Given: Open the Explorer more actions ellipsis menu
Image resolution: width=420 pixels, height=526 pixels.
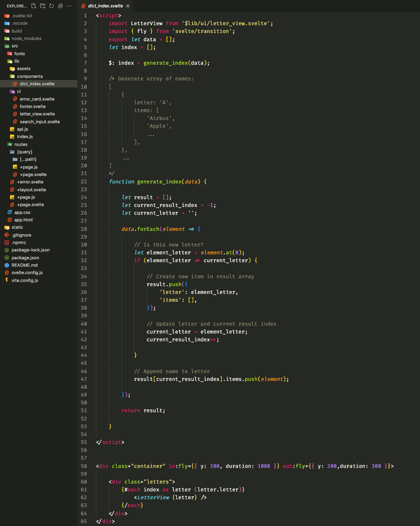Looking at the screenshot, I should [69, 6].
